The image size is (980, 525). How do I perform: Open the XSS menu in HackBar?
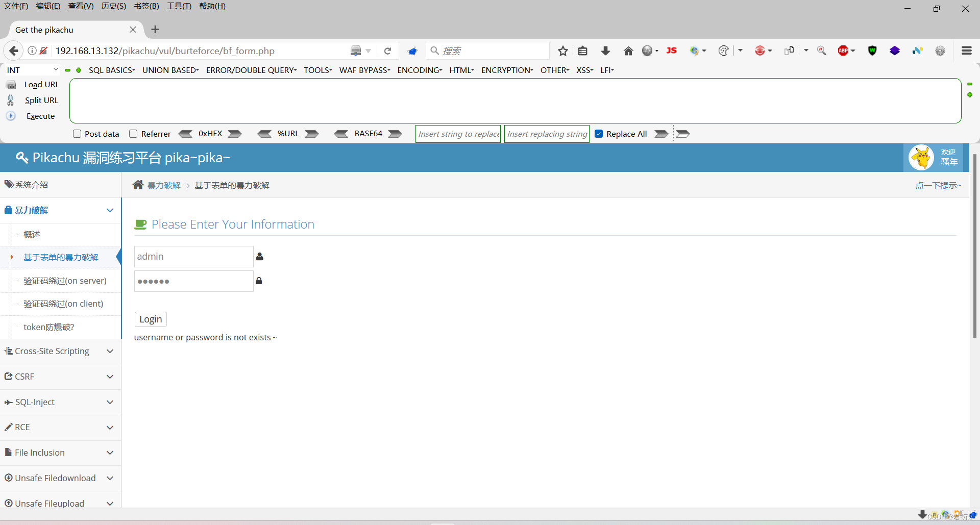[584, 70]
